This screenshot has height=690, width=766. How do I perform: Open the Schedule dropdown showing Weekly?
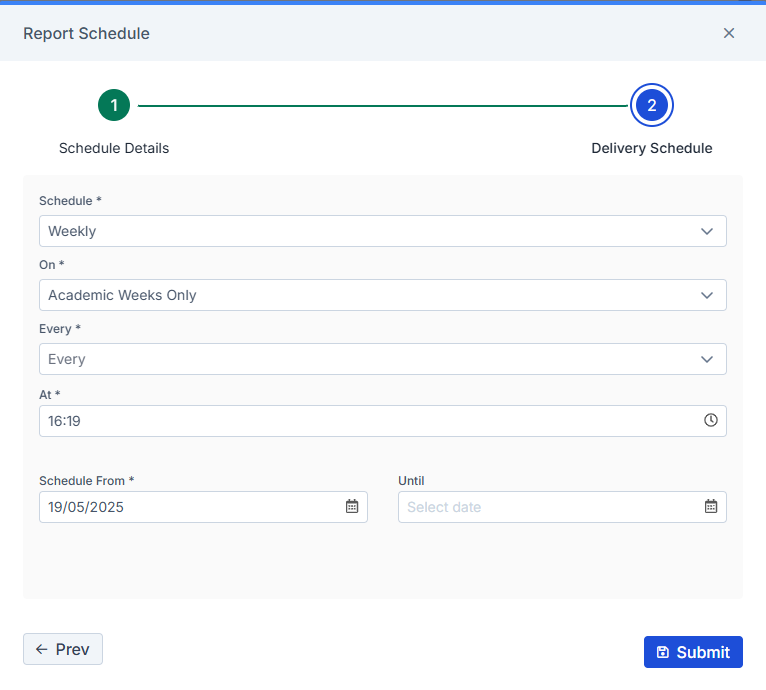(x=383, y=231)
